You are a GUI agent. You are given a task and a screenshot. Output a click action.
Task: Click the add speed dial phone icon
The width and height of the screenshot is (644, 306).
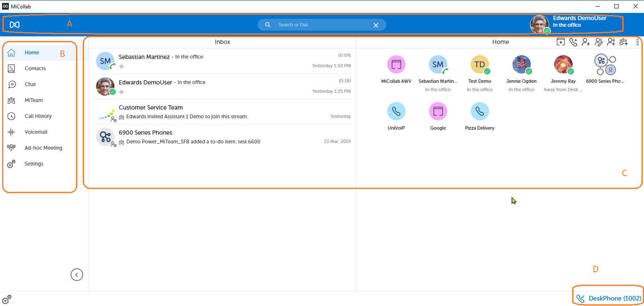(573, 42)
